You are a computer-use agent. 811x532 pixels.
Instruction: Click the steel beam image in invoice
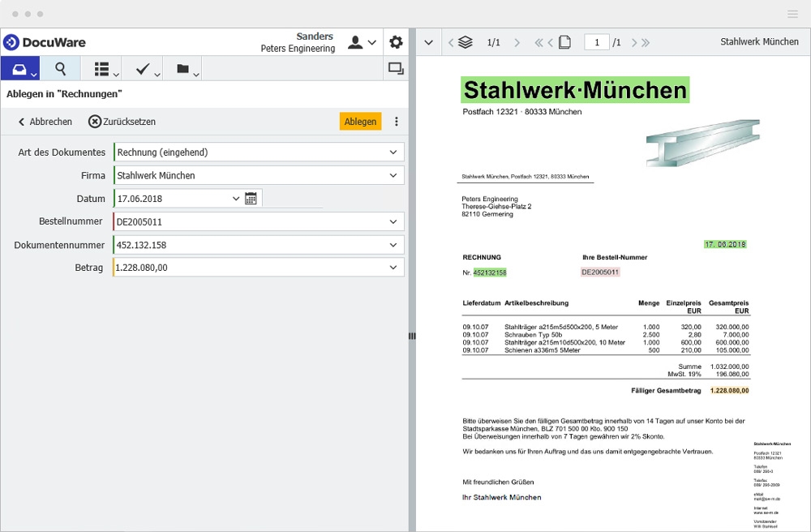tap(703, 143)
